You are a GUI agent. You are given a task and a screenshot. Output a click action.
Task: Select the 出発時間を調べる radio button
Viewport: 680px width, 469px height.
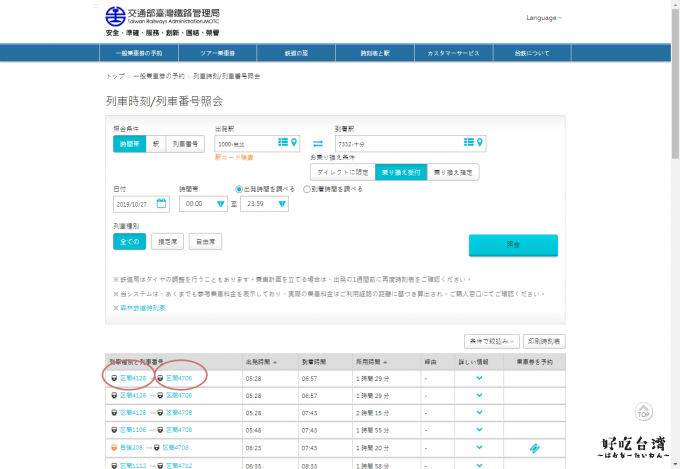point(239,188)
